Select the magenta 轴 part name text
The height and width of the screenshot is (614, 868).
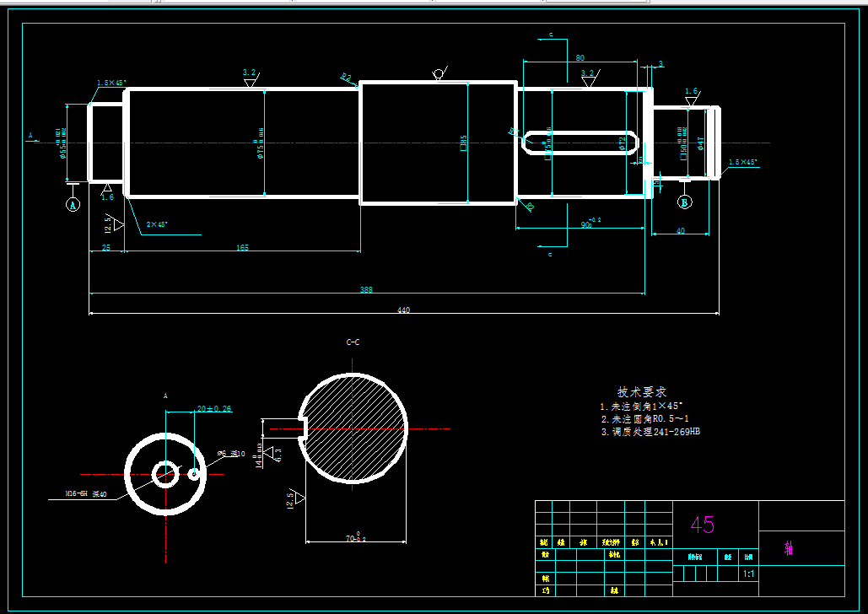click(788, 549)
